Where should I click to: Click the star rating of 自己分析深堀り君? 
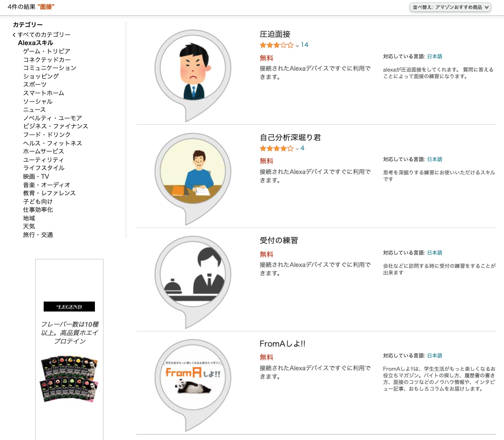click(x=276, y=148)
